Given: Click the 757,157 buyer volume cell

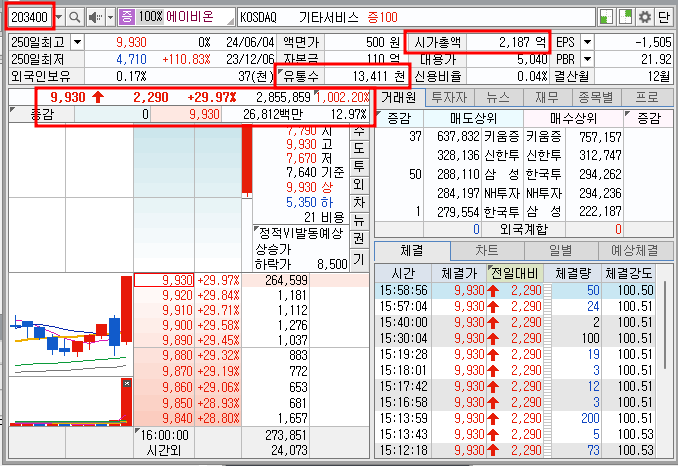Looking at the screenshot, I should [x=600, y=137].
